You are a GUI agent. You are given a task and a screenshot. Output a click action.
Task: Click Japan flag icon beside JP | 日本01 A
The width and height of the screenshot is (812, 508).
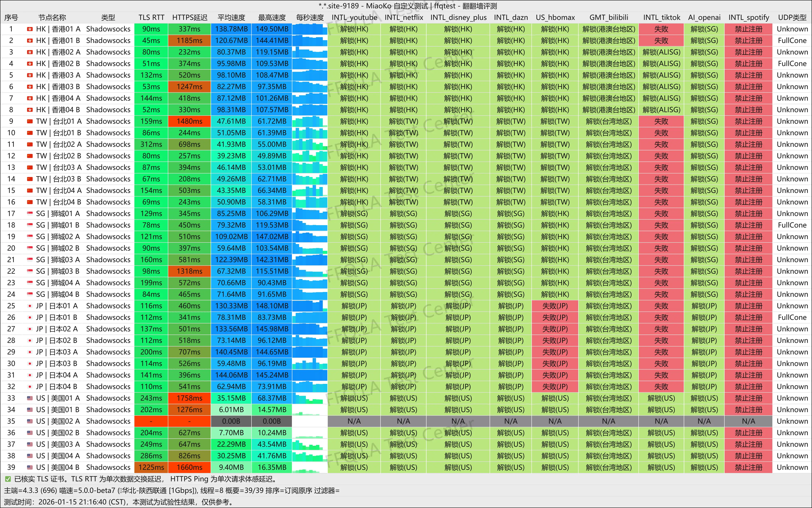pos(30,306)
